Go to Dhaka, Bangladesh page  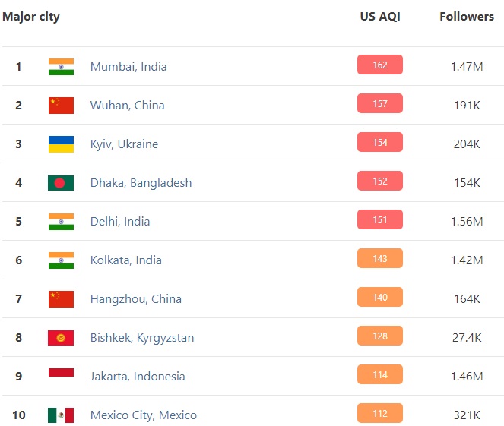141,183
